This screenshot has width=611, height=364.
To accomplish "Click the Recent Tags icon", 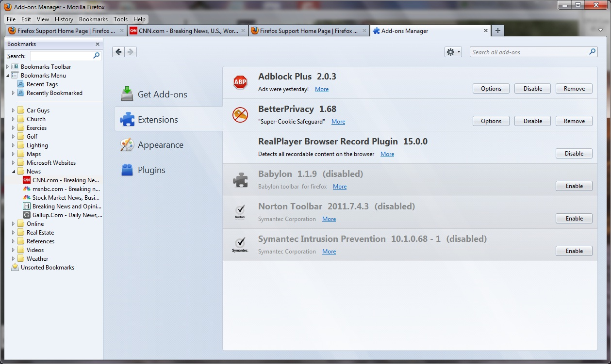I will (x=21, y=84).
